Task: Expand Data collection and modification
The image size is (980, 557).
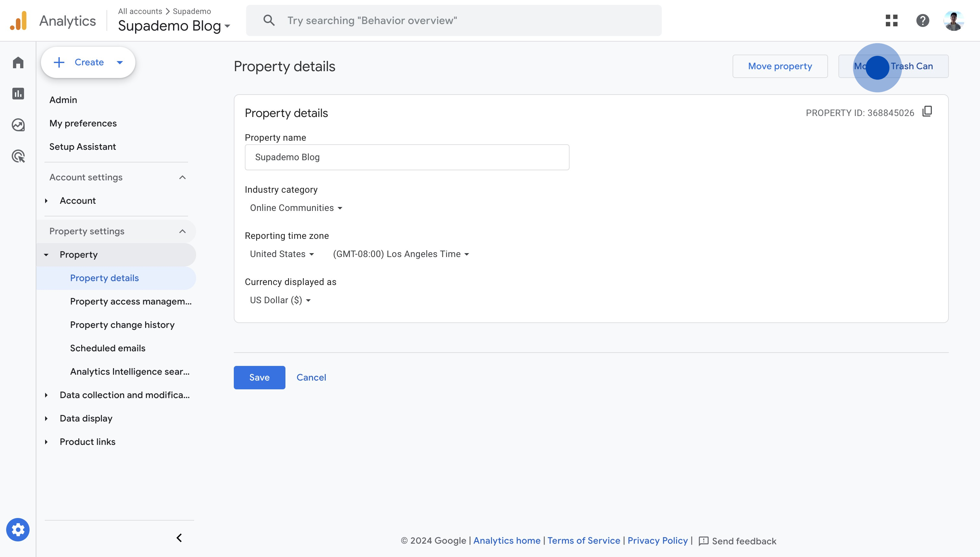Action: 46,395
